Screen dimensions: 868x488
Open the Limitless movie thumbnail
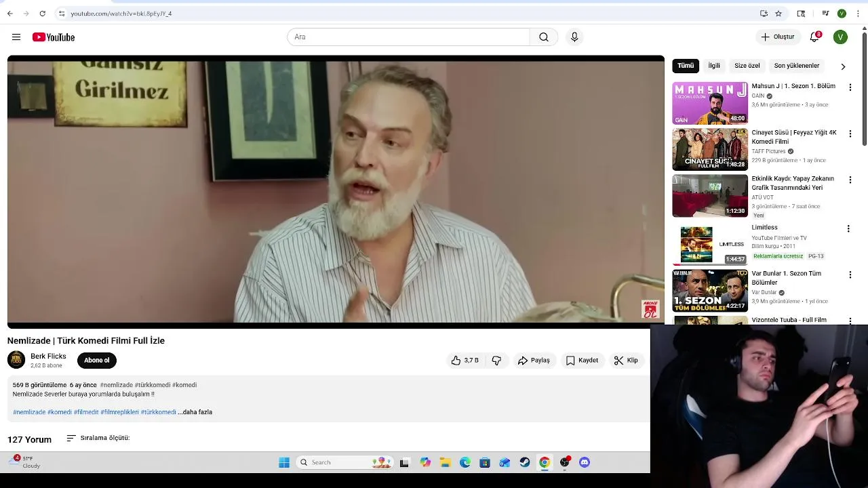710,243
